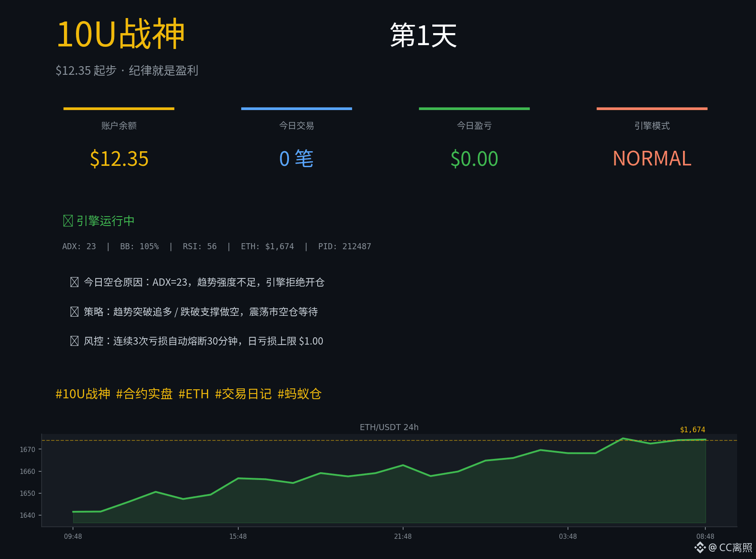Screen dimensions: 756x559
Task: Click the missing-glyph icon before 引擎运行中
Action: (68, 221)
